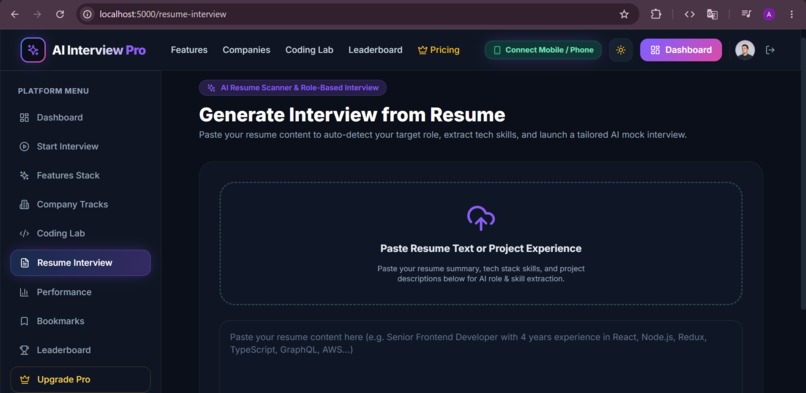The image size is (806, 393).
Task: Click the Connect Mobile / Phone button
Action: [543, 50]
